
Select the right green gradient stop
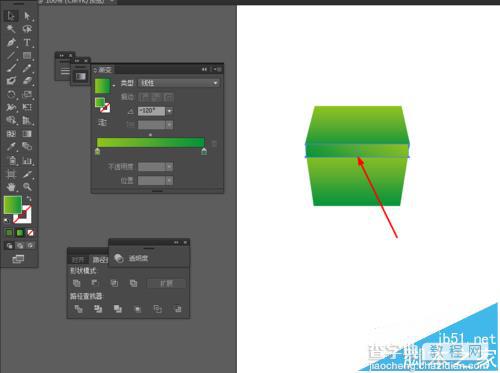204,152
